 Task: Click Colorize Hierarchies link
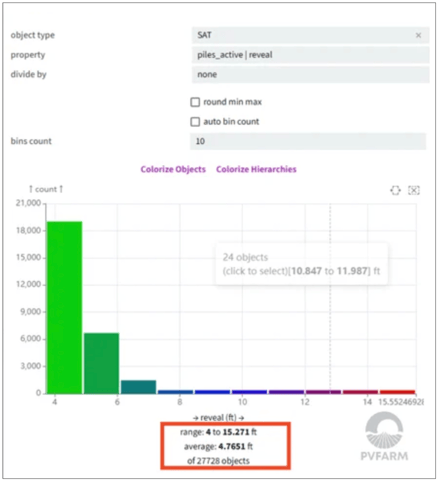(x=256, y=169)
